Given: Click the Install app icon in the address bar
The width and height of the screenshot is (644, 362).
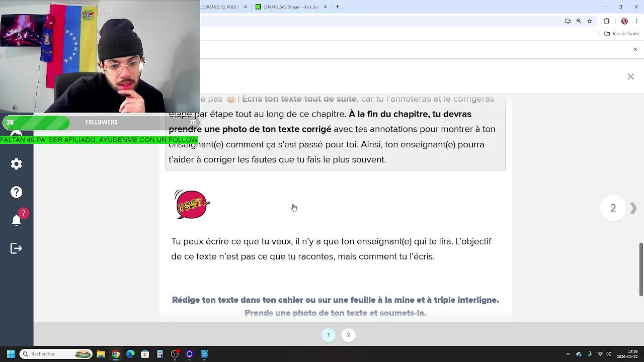Looking at the screenshot, I should 568,21.
